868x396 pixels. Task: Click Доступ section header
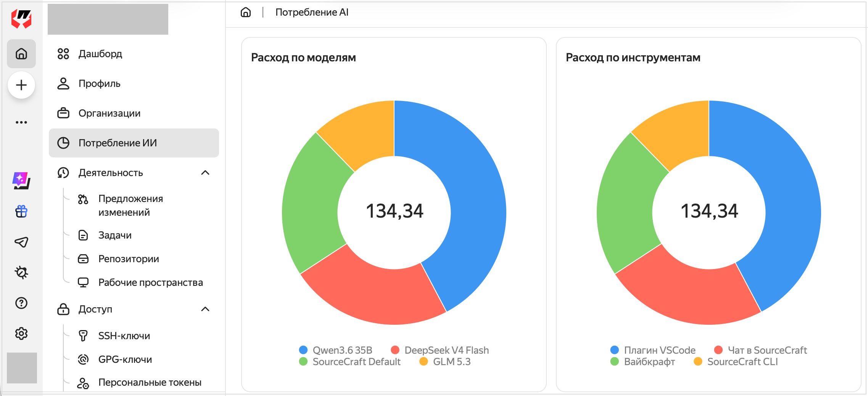[134, 309]
